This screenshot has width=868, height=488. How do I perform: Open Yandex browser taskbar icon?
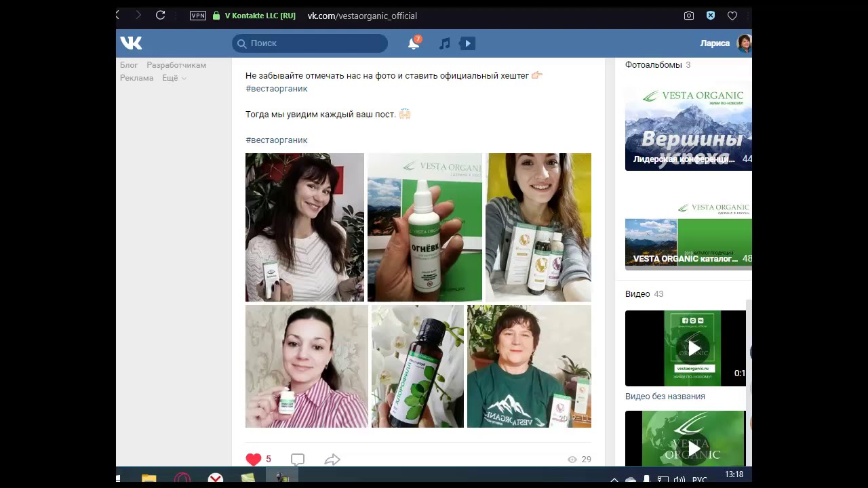click(x=215, y=479)
